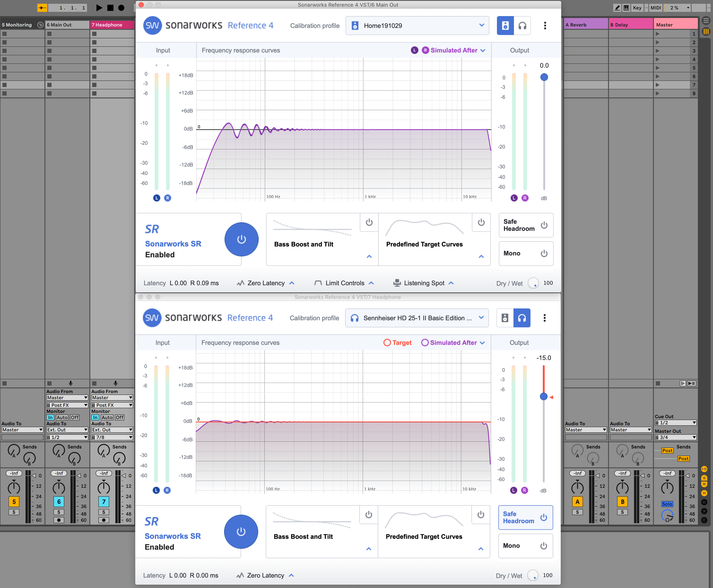
Task: Launch scene 1 with the Master play arrow
Action: click(x=658, y=34)
